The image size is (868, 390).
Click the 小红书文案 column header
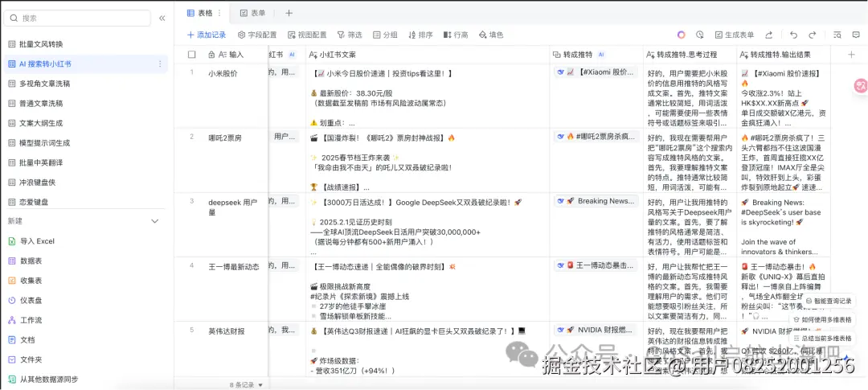pyautogui.click(x=427, y=55)
